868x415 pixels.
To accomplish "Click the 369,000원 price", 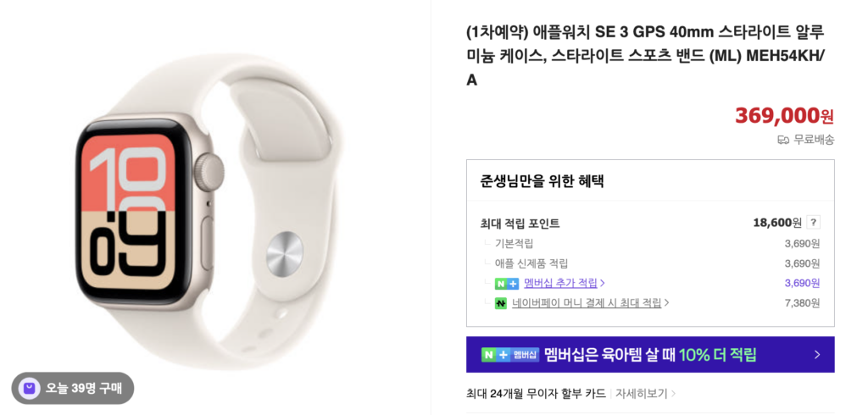I will (x=784, y=115).
